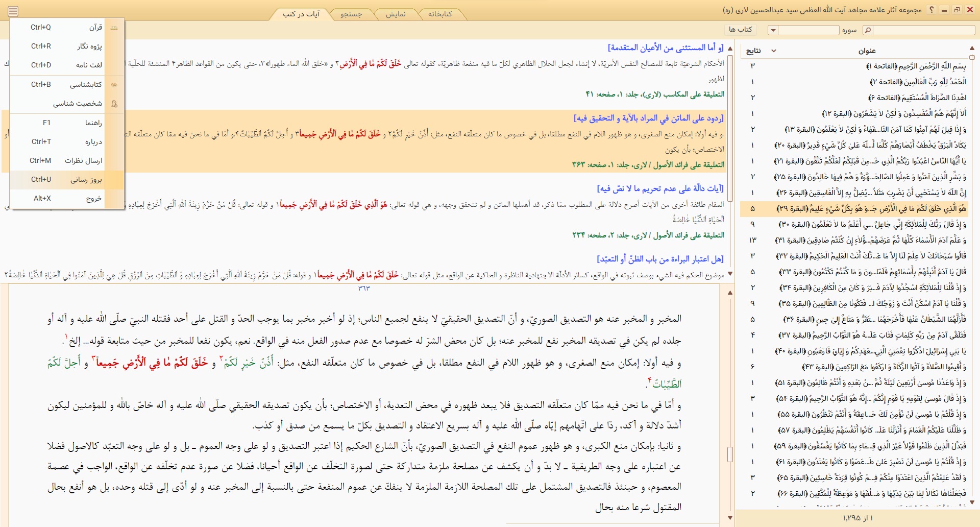Select verse row البقرة ۲۵
Viewport: 980px width, 527px height.
tap(853, 177)
